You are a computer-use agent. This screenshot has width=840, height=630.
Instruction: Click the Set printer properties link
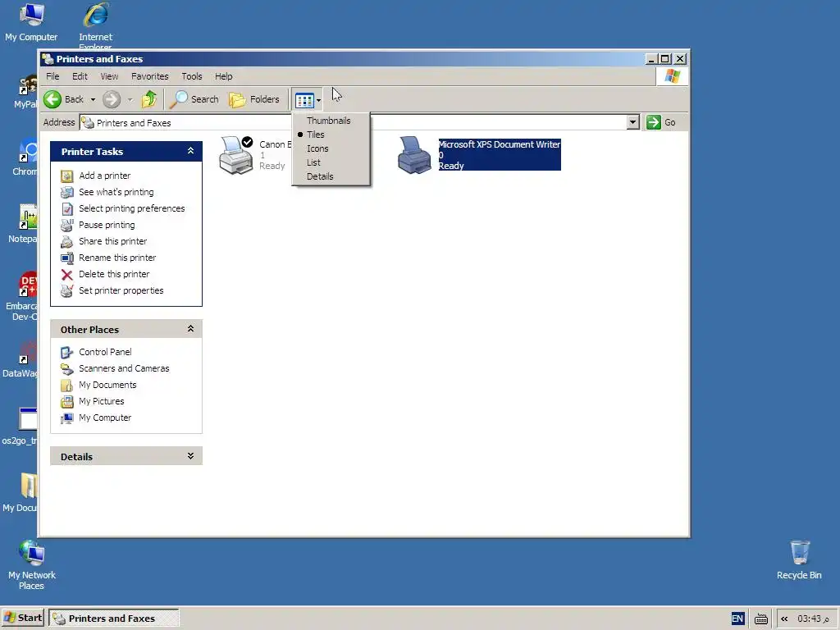121,291
